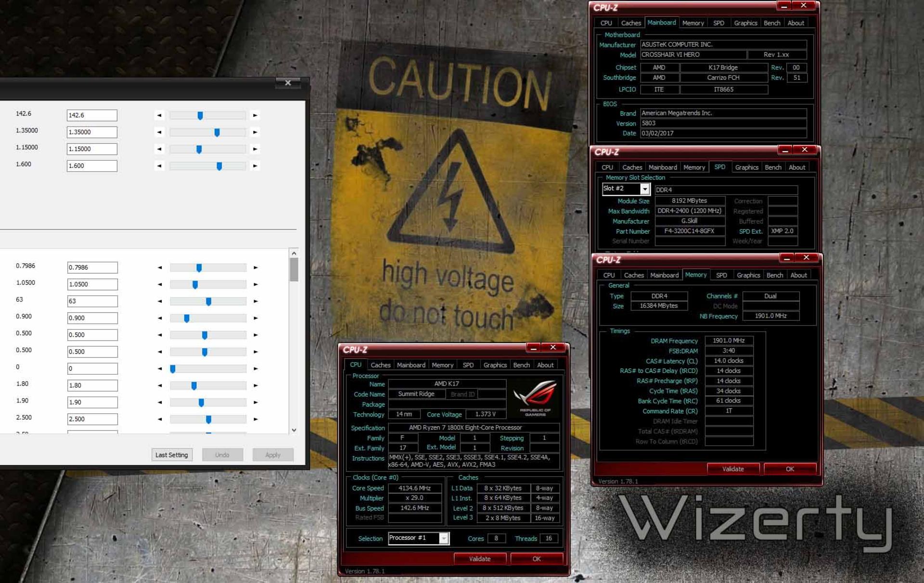Click the '4134.6 MHz' core speed value
Screen dimensions: 924x583
[x=414, y=488]
